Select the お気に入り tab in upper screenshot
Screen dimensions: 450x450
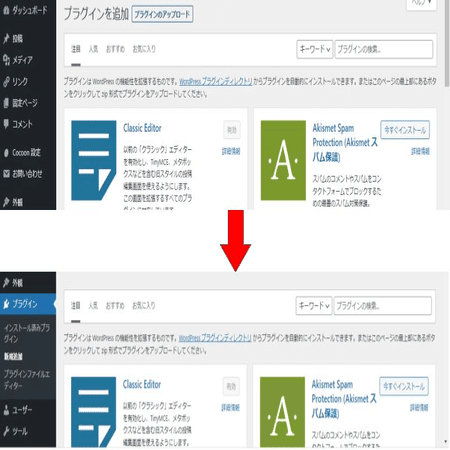click(x=144, y=49)
